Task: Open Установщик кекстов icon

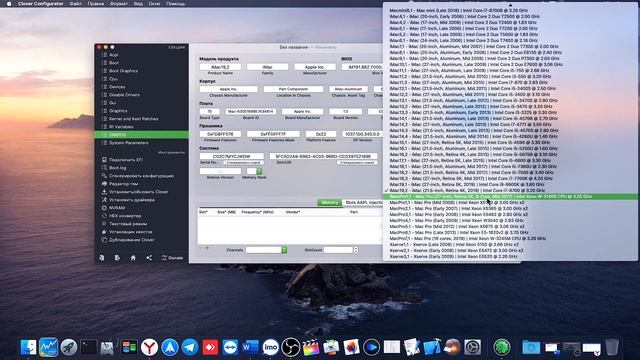Action: coord(104,232)
